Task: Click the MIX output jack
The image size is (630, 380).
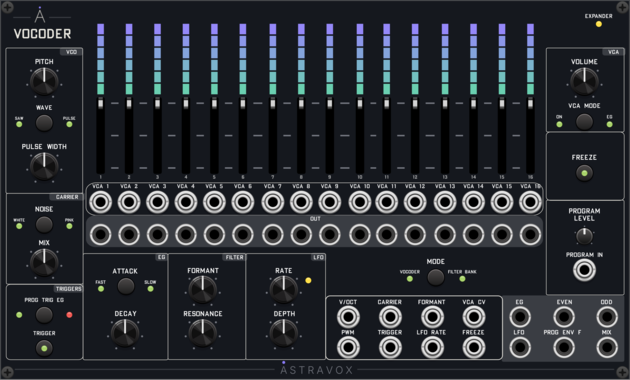Action: pyautogui.click(x=607, y=347)
